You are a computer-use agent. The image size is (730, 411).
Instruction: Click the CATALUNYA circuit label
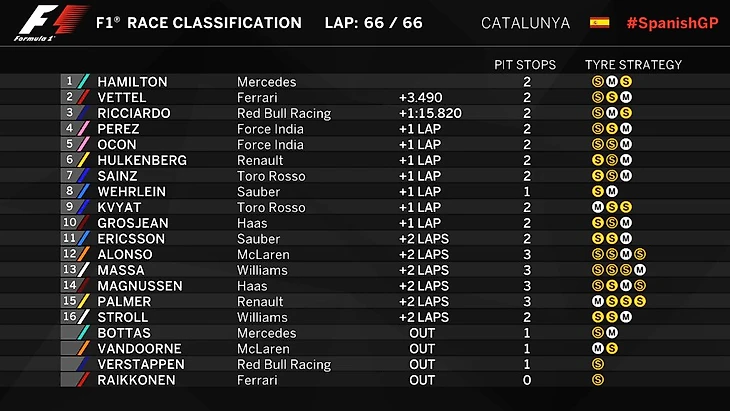pyautogui.click(x=525, y=23)
